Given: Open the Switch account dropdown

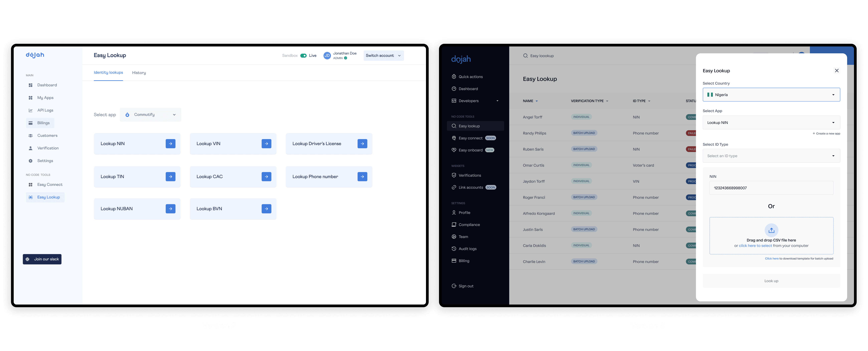Looking at the screenshot, I should [383, 56].
